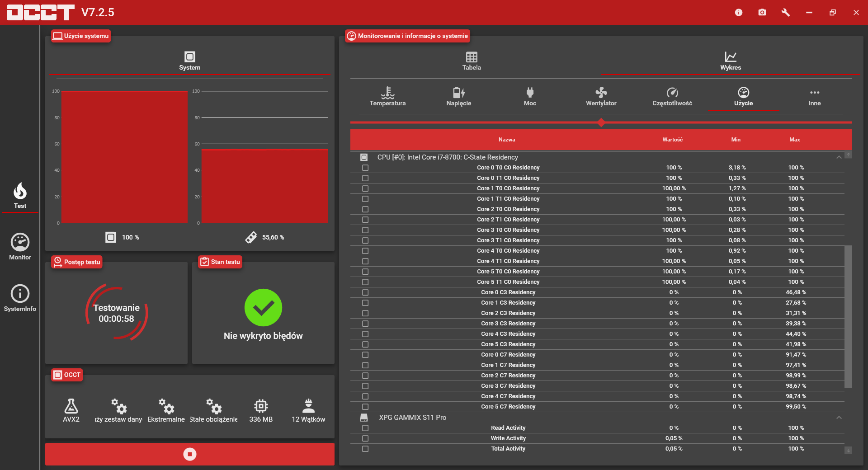Click the Stałe obciążenie load icon
Image resolution: width=868 pixels, height=470 pixels.
click(213, 406)
